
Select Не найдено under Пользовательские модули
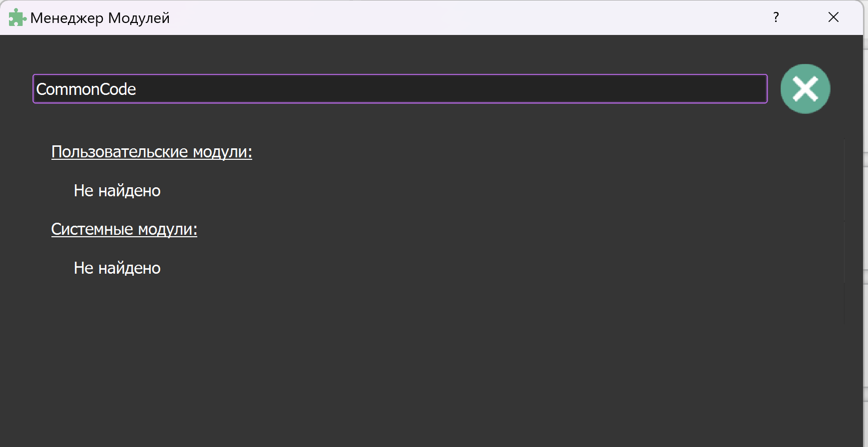117,191
